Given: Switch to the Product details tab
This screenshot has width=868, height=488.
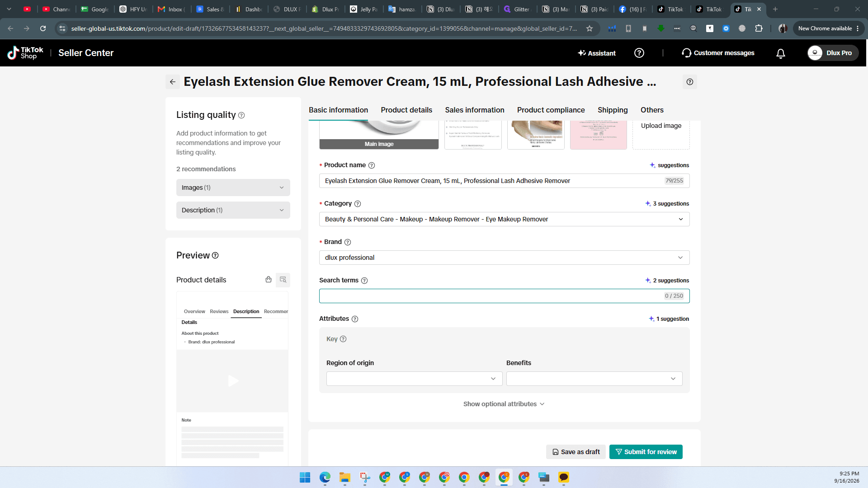Looking at the screenshot, I should point(406,110).
